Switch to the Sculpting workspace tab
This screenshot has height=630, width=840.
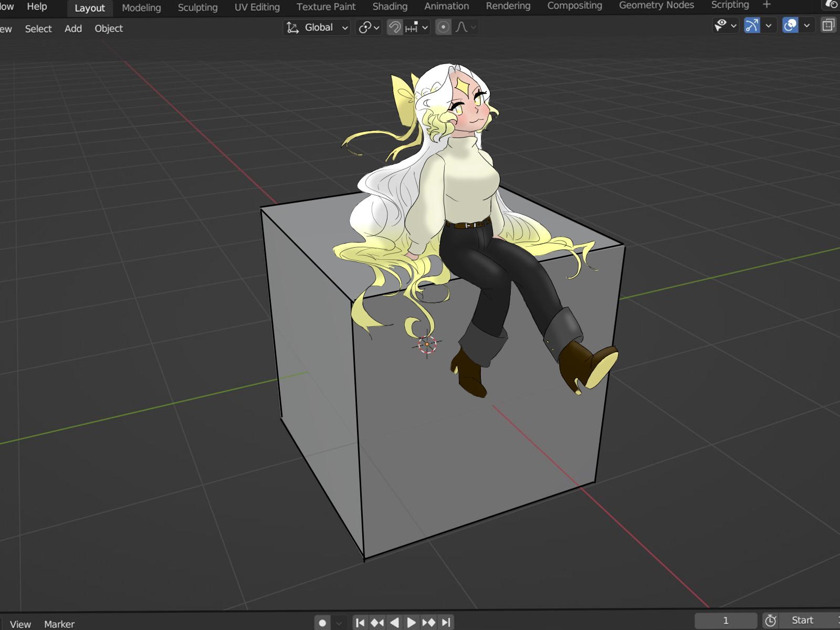[197, 7]
